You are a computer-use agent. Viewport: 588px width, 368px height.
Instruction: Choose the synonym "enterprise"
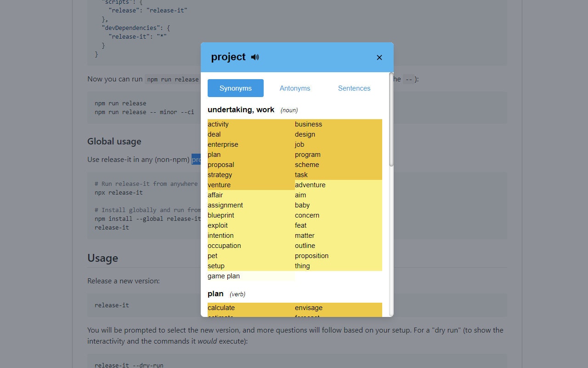tap(223, 144)
